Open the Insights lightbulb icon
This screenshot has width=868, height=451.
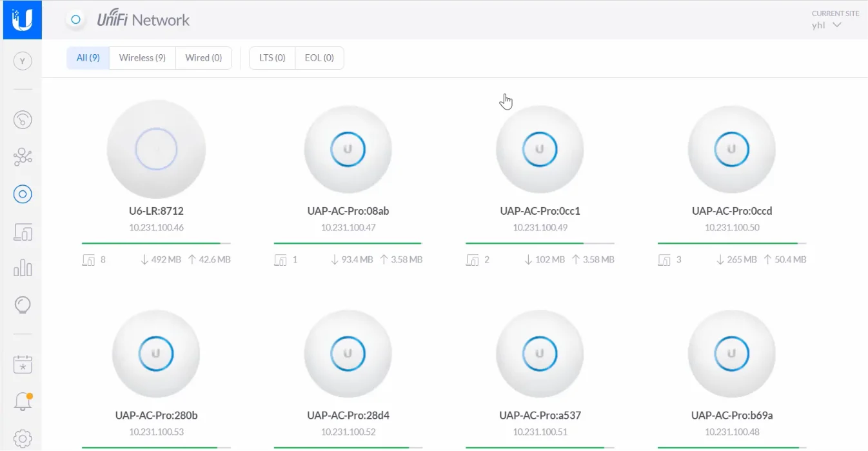pos(23,305)
